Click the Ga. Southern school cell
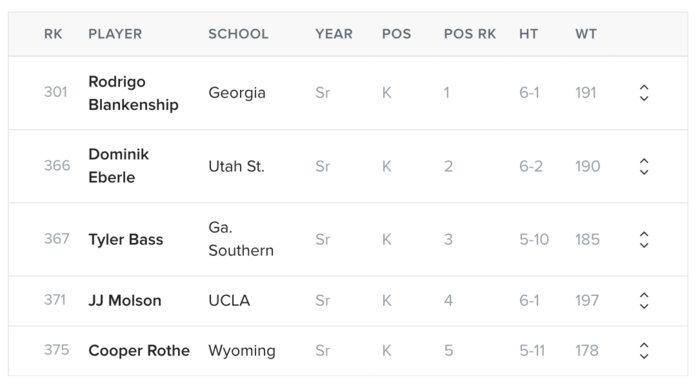Image resolution: width=700 pixels, height=389 pixels. click(241, 239)
